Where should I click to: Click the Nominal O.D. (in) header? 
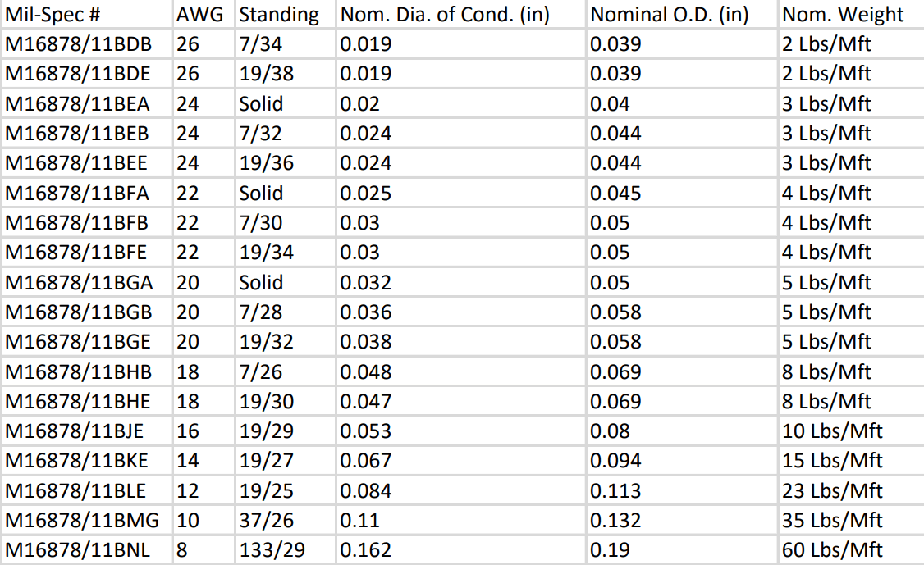(x=683, y=14)
